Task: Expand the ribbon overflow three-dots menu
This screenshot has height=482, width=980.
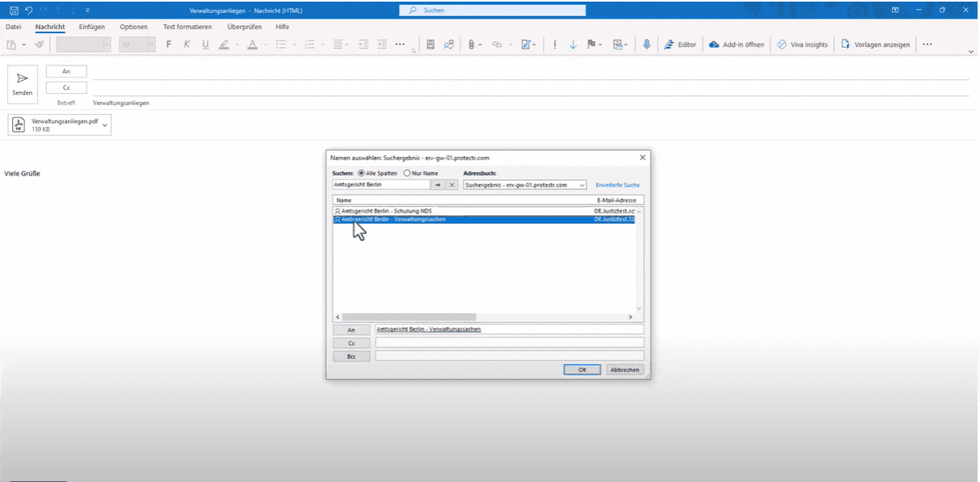Action: [927, 44]
